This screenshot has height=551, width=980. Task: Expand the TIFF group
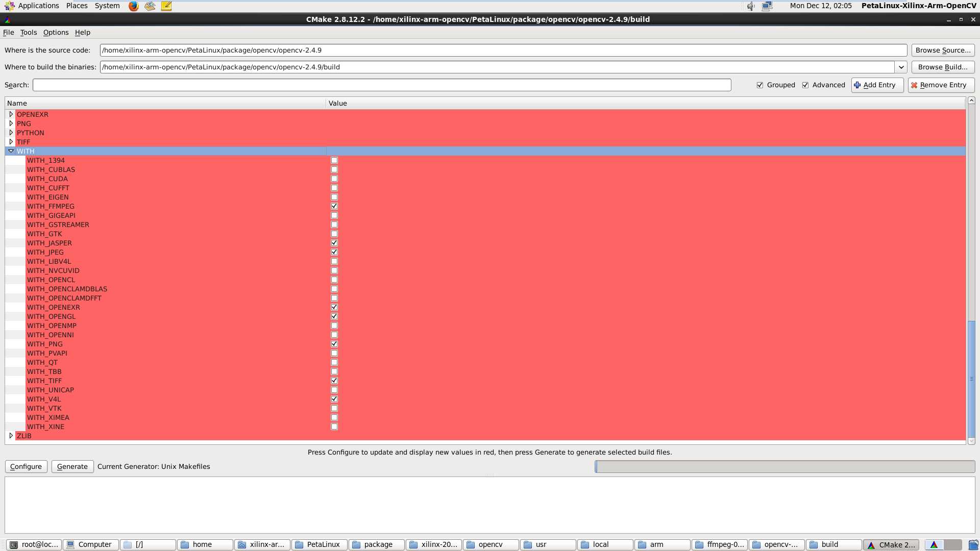11,142
